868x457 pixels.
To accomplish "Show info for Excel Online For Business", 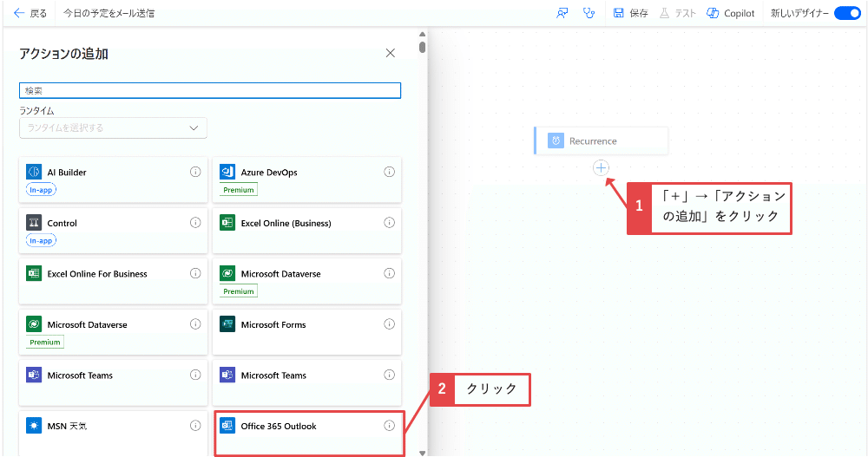I will click(x=195, y=273).
